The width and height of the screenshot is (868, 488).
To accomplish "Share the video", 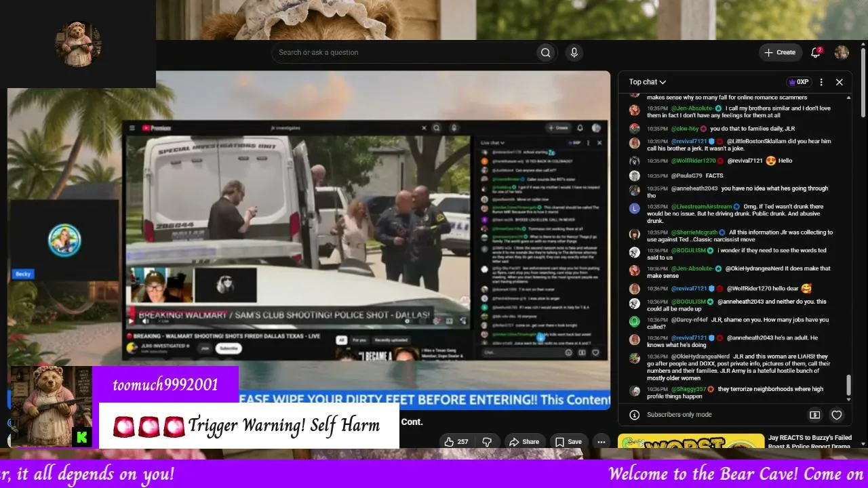I will point(524,442).
